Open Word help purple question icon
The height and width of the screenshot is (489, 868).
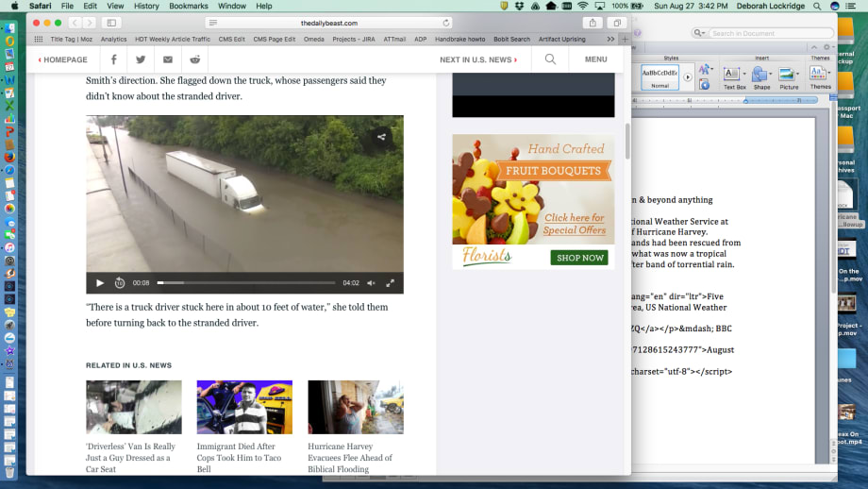[638, 33]
